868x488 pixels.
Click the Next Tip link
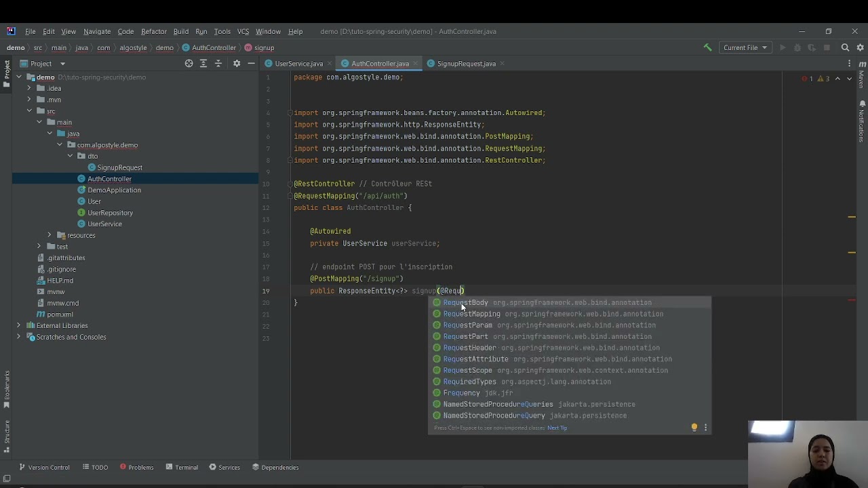[x=557, y=428]
